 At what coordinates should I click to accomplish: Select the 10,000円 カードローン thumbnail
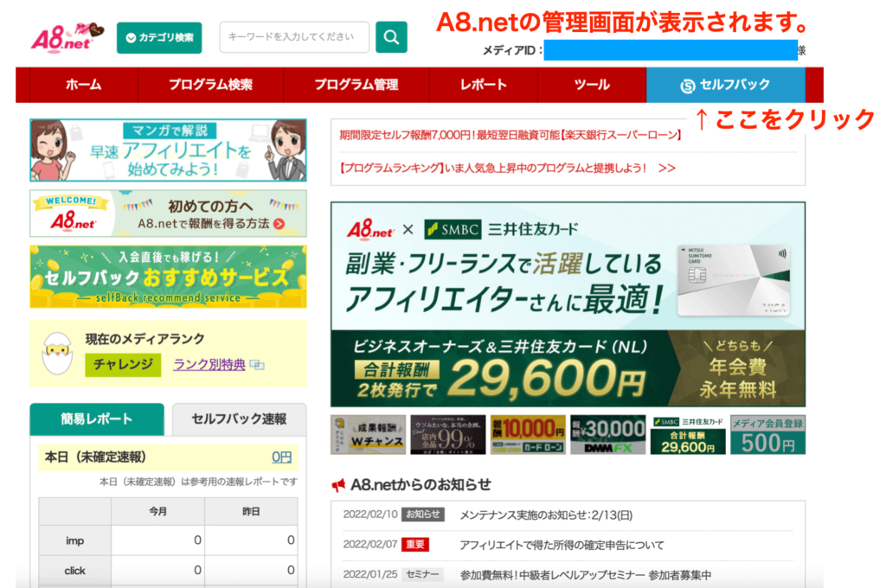click(x=528, y=435)
